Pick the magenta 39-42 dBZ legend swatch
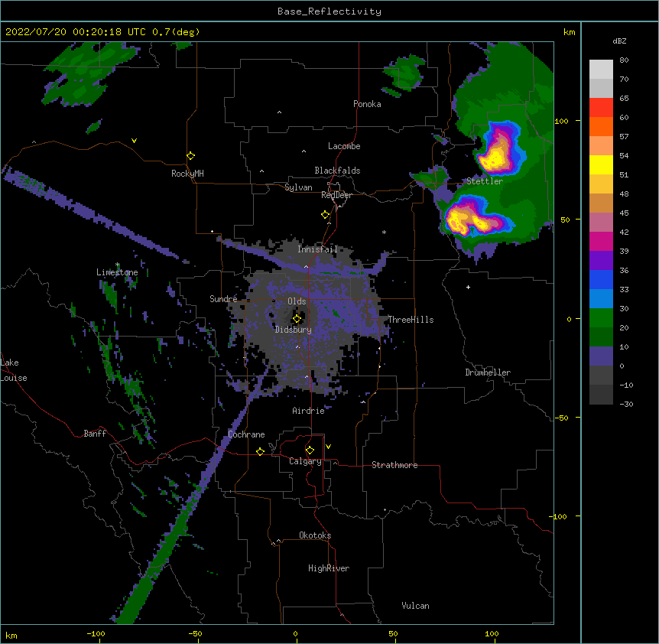Viewport: 659px width, 644px height. (x=601, y=241)
